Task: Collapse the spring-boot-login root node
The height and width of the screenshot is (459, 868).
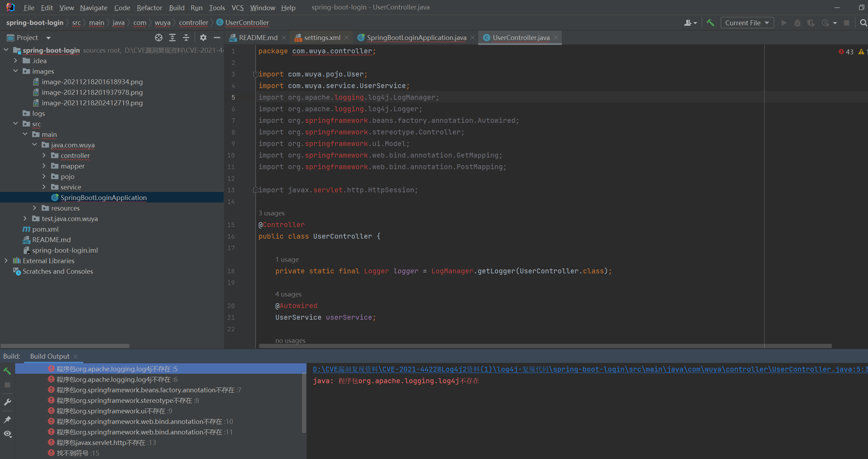Action: [x=6, y=50]
